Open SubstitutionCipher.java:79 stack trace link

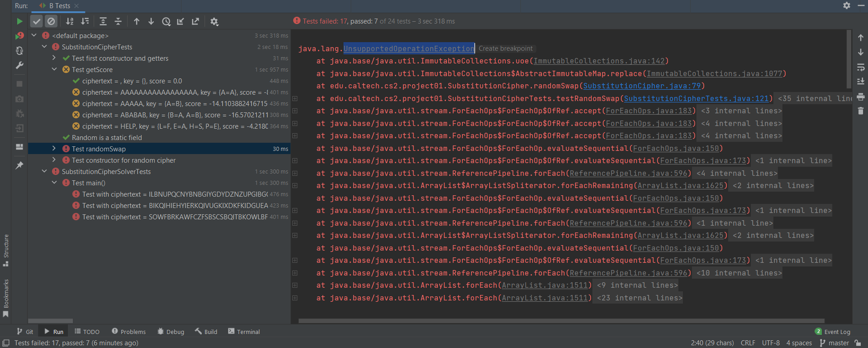click(x=641, y=86)
